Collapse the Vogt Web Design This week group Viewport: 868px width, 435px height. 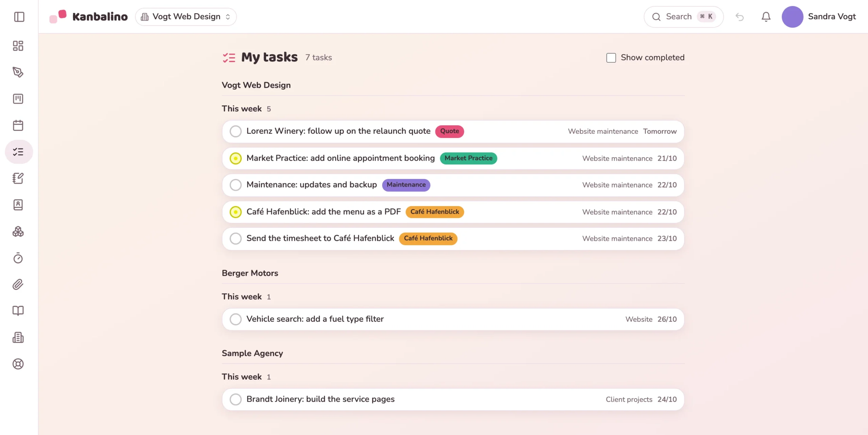click(x=246, y=109)
